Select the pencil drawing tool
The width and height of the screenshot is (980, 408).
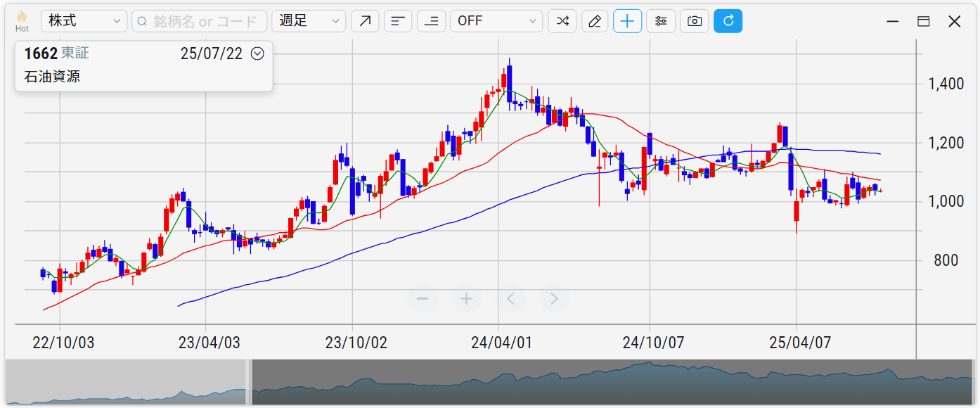(x=595, y=21)
